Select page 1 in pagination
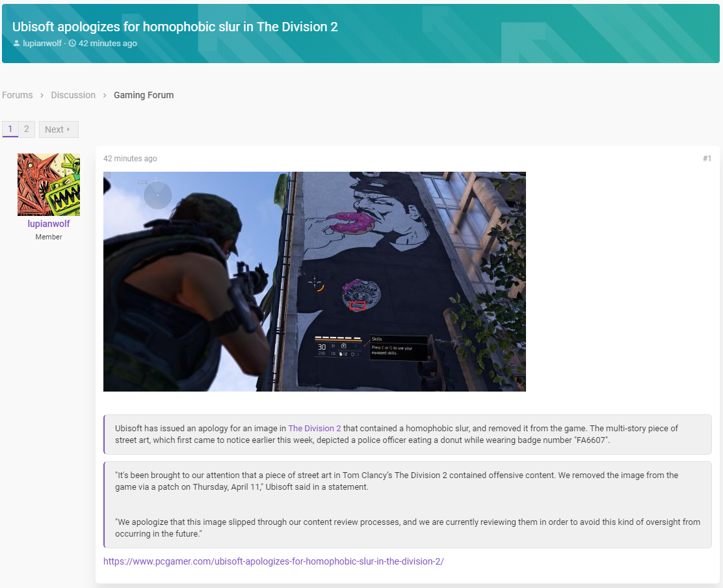Screen dimensions: 723x588 [10, 129]
